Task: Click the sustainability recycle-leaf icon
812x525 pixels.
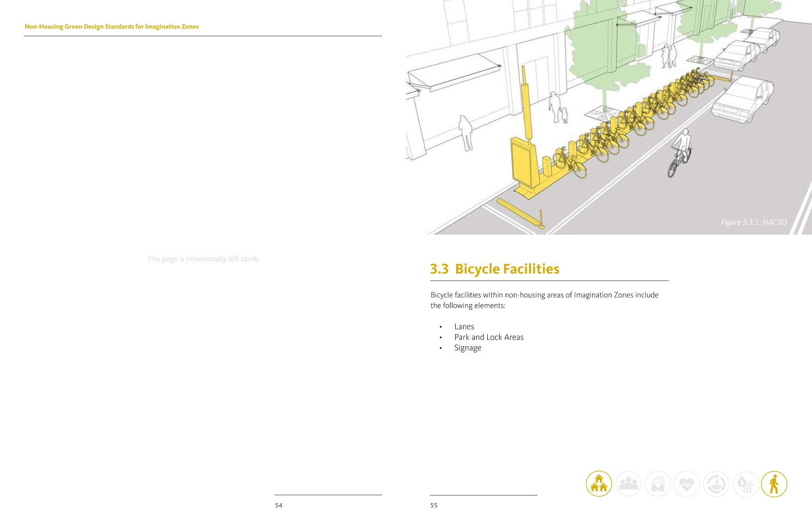Action: pyautogui.click(x=716, y=484)
